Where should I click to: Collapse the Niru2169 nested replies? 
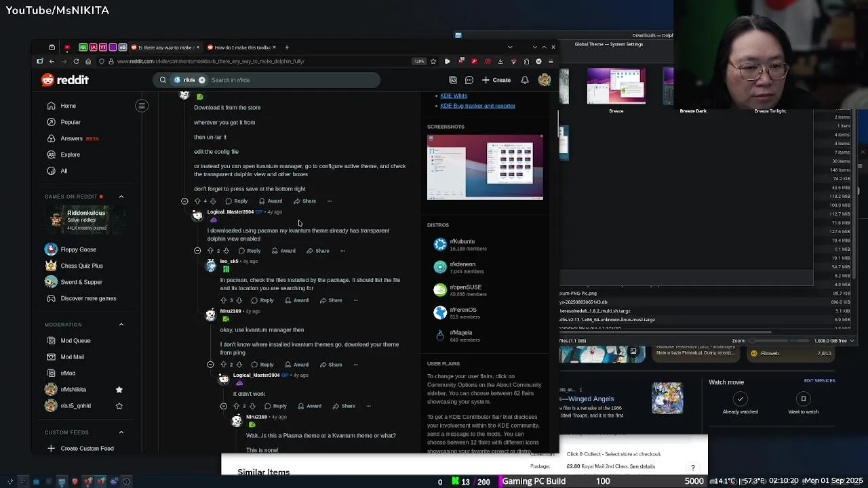click(210, 365)
